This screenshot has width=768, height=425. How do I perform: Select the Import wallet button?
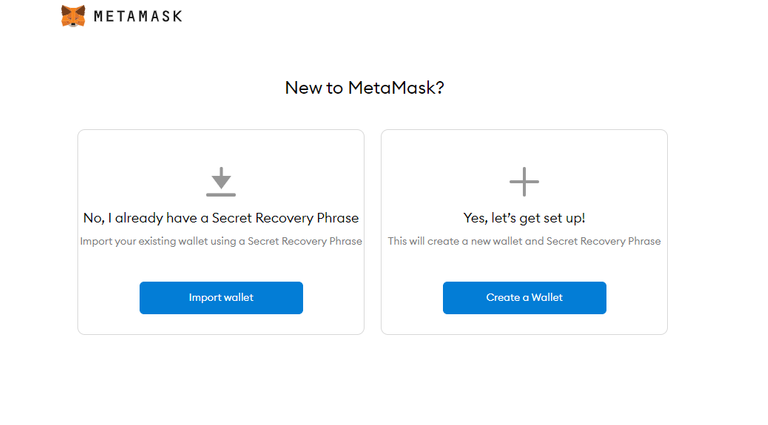[221, 298]
